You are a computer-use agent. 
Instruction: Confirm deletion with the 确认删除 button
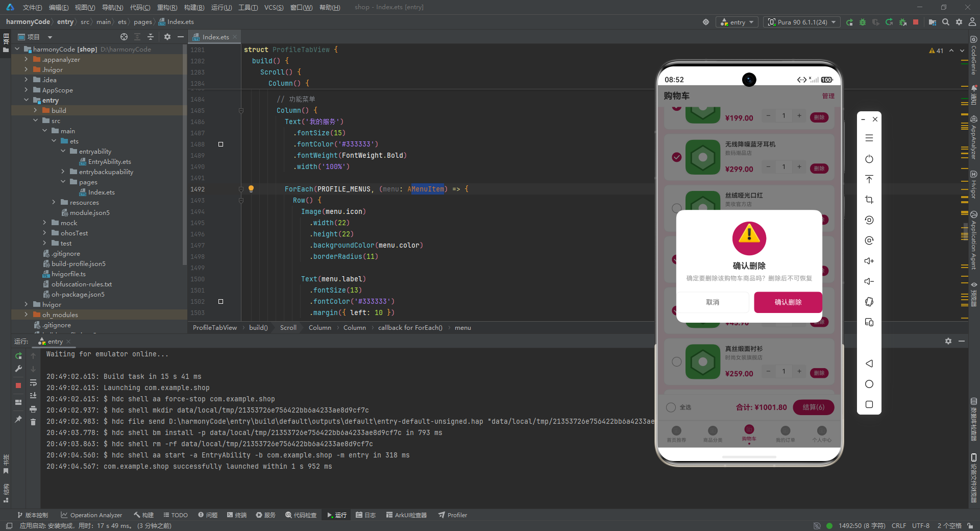[x=788, y=302]
